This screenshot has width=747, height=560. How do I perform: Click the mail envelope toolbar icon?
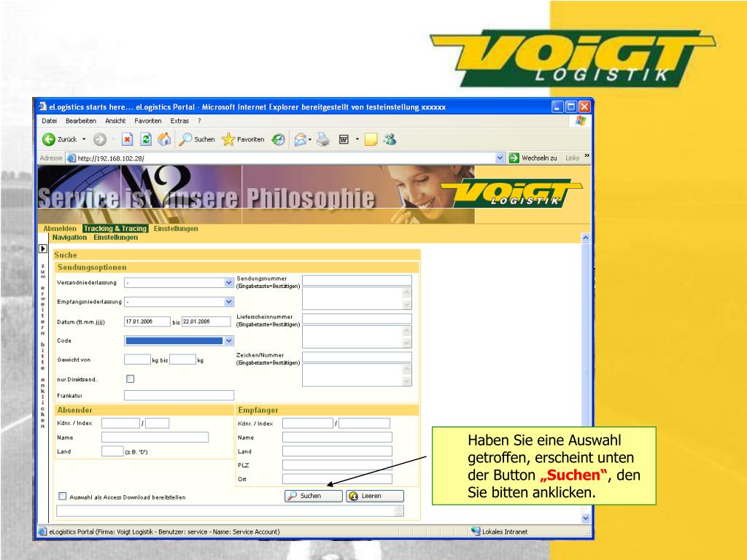tap(300, 139)
